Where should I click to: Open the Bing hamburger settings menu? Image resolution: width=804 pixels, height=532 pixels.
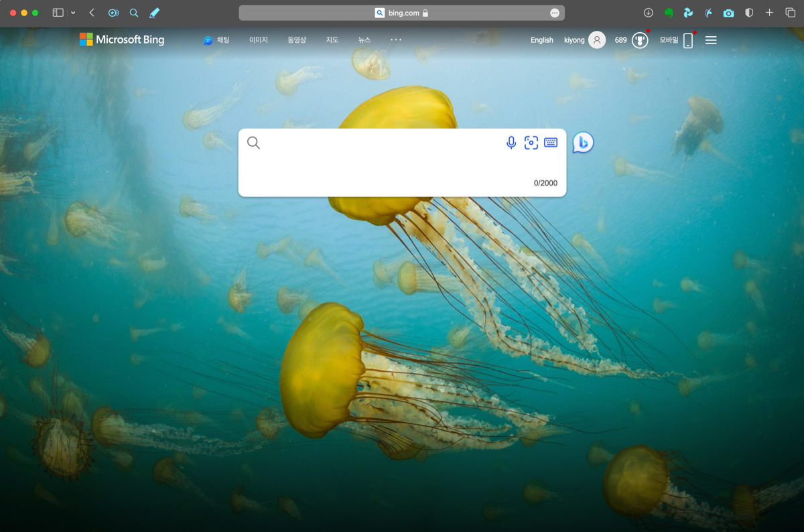point(711,40)
